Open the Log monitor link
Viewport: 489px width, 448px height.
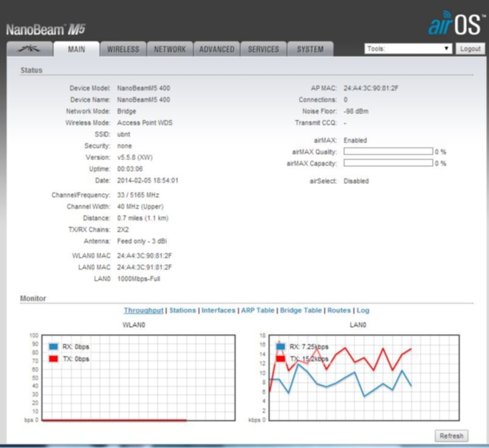coord(363,310)
